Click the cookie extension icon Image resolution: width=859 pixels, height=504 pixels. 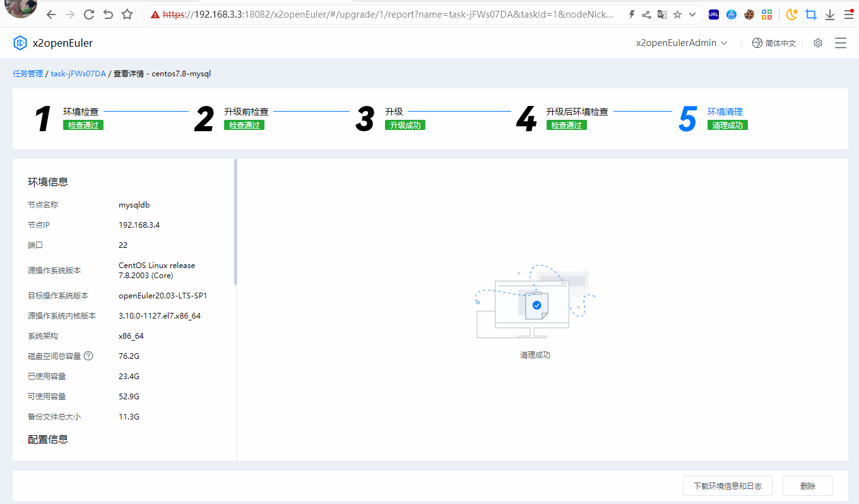tap(749, 14)
